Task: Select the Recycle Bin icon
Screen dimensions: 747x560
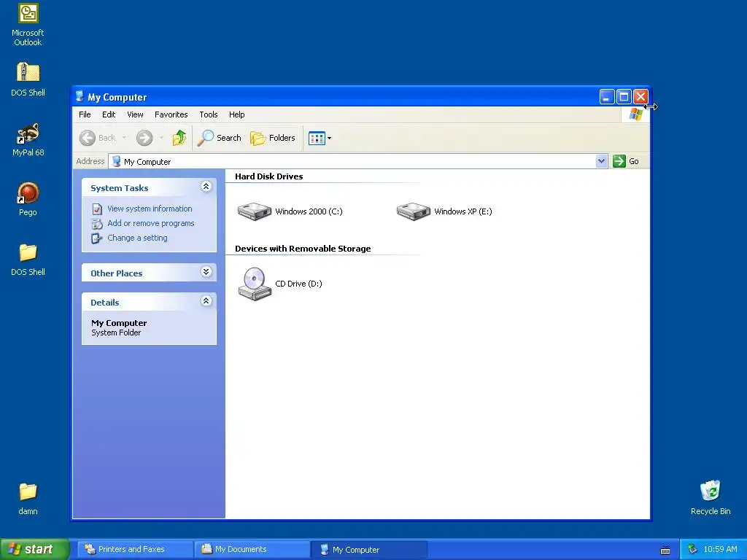Action: tap(711, 497)
